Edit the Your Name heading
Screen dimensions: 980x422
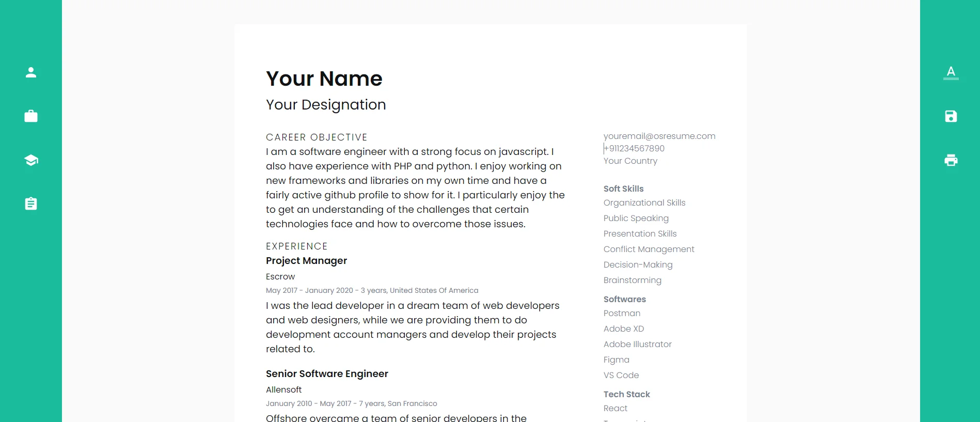(324, 79)
